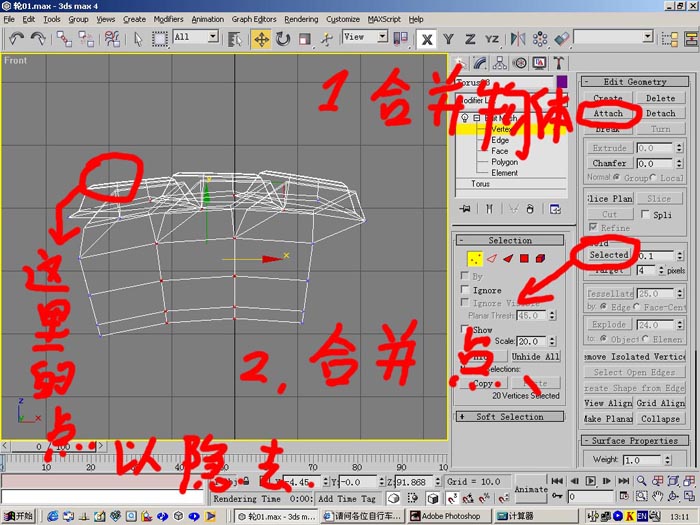The width and height of the screenshot is (700, 525).
Task: Open the Modifiers menu
Action: pyautogui.click(x=168, y=19)
